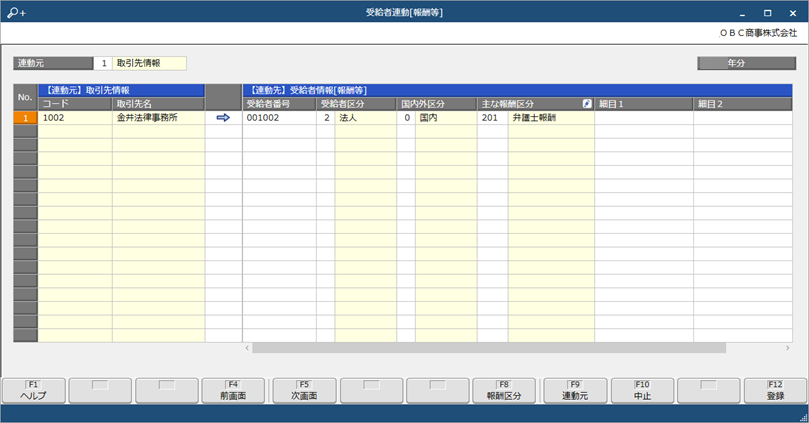809x423 pixels.
Task: Click the 受給者区分 column header
Action: pos(357,104)
